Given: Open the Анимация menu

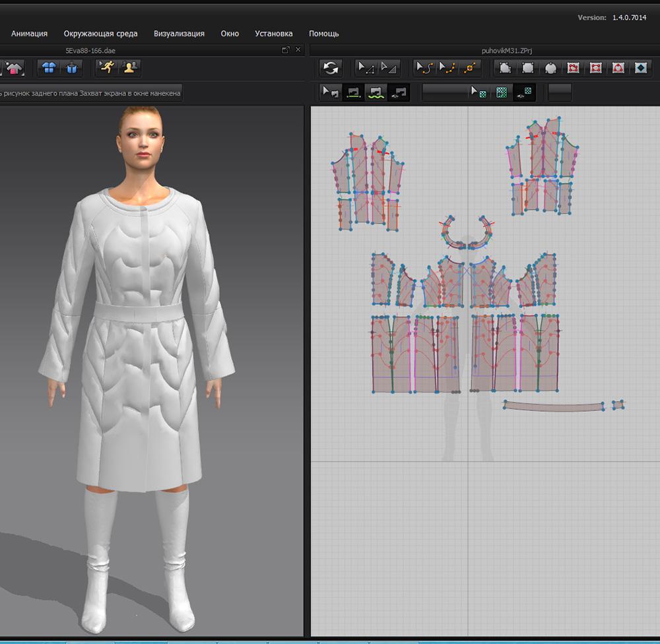Looking at the screenshot, I should pos(29,34).
